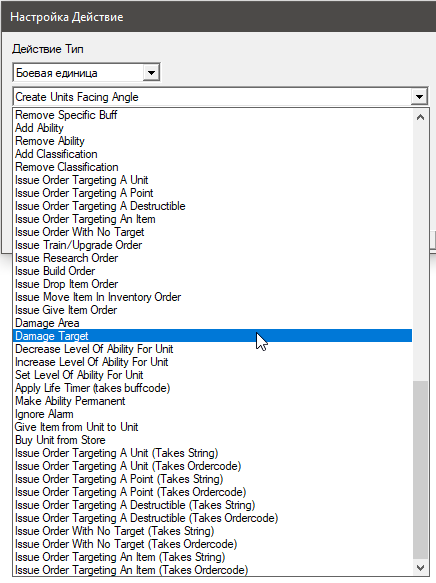Select Damage Area action
This screenshot has height=583, width=436.
[213, 323]
